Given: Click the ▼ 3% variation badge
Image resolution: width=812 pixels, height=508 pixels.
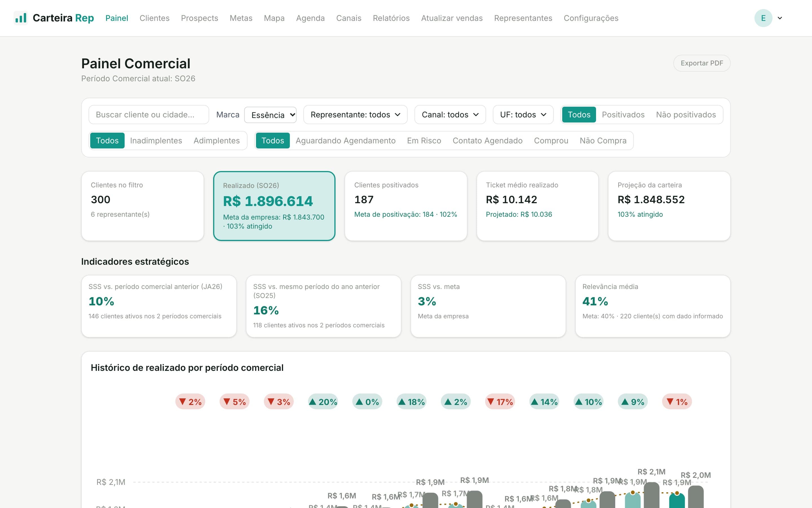Looking at the screenshot, I should click(x=279, y=402).
